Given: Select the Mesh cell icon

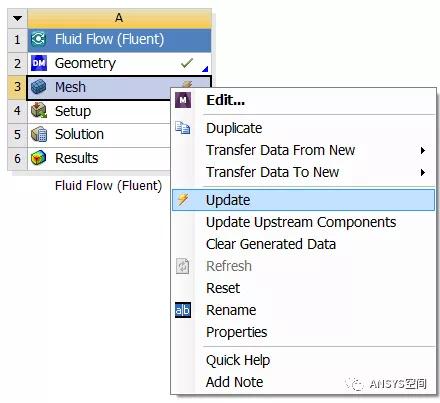Looking at the screenshot, I should (x=39, y=87).
